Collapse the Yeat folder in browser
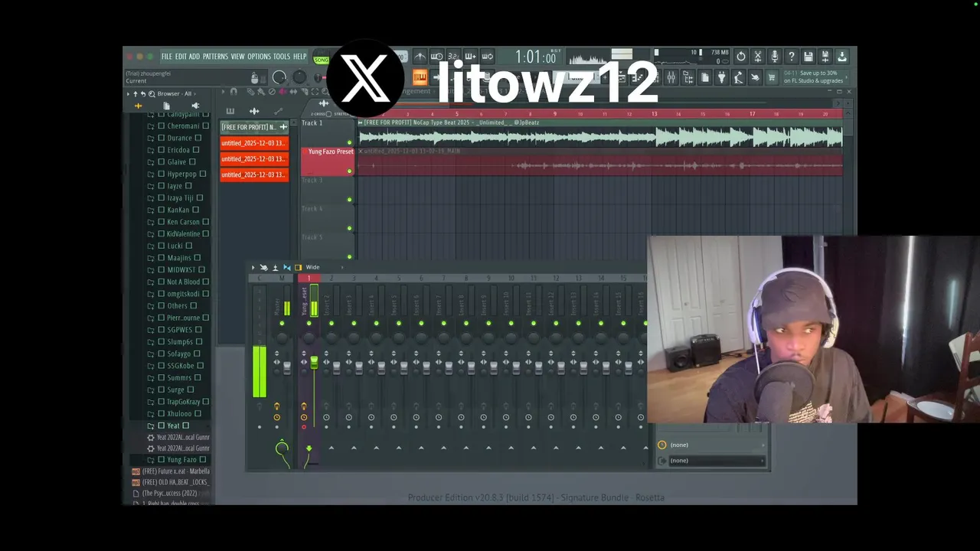This screenshot has width=980, height=551. click(168, 425)
